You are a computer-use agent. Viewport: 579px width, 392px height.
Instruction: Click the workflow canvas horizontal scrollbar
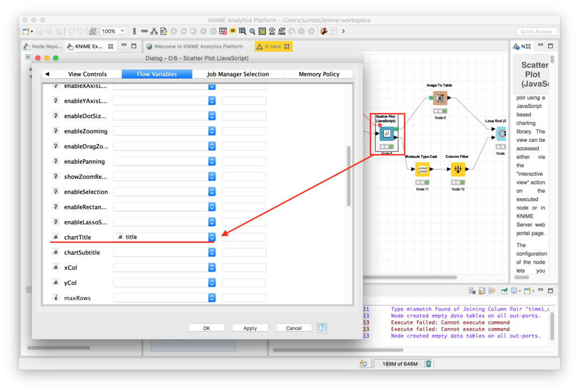tap(410, 277)
